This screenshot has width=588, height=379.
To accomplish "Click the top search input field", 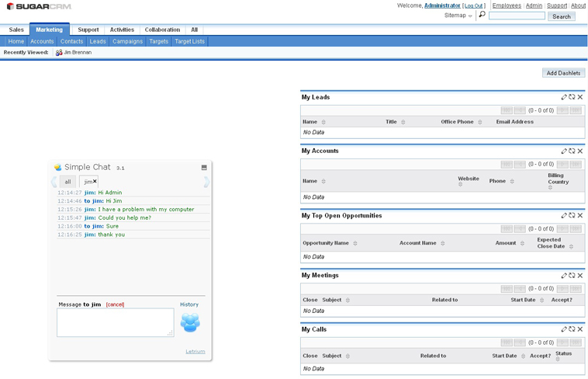I will pos(517,16).
